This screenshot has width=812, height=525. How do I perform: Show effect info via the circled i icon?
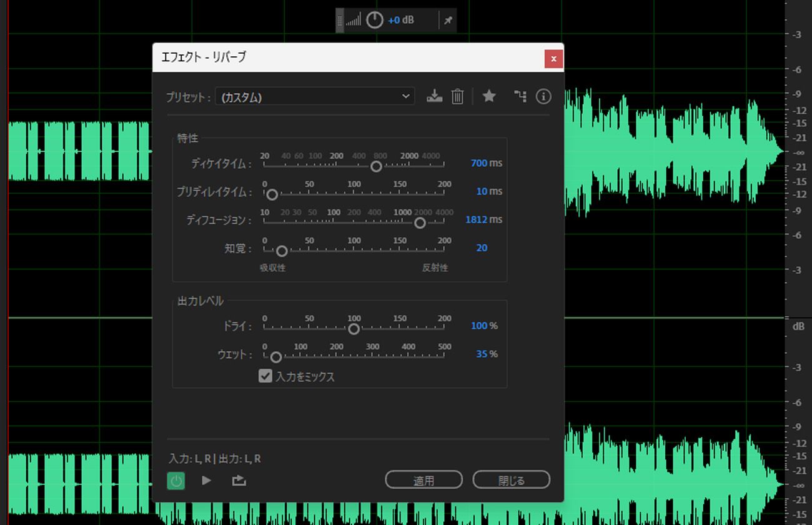click(x=543, y=96)
